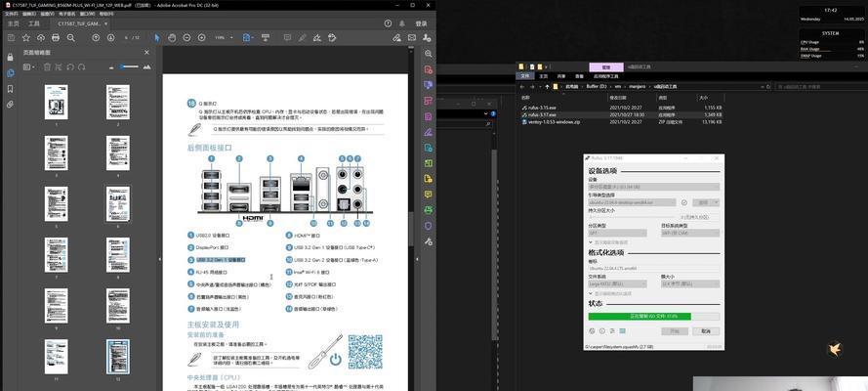Click the help question mark icon in Acrobat
This screenshot has height=391, width=868.
[x=388, y=23]
